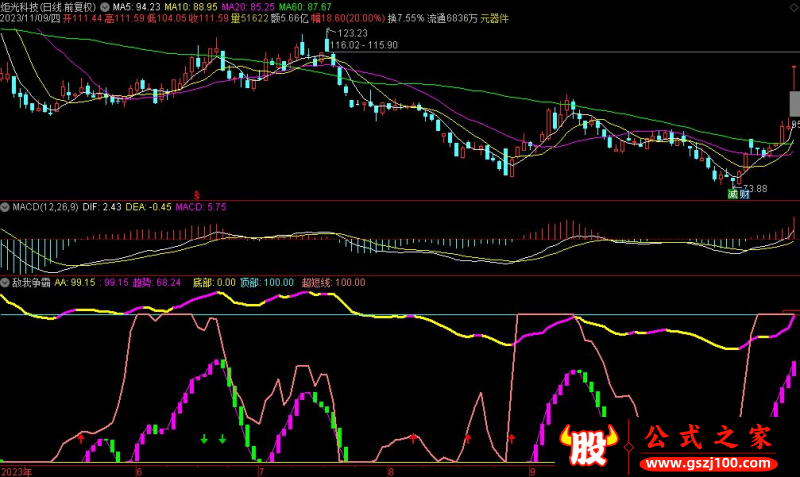Click the closing price 收111.59
The image size is (800, 477).
(209, 19)
